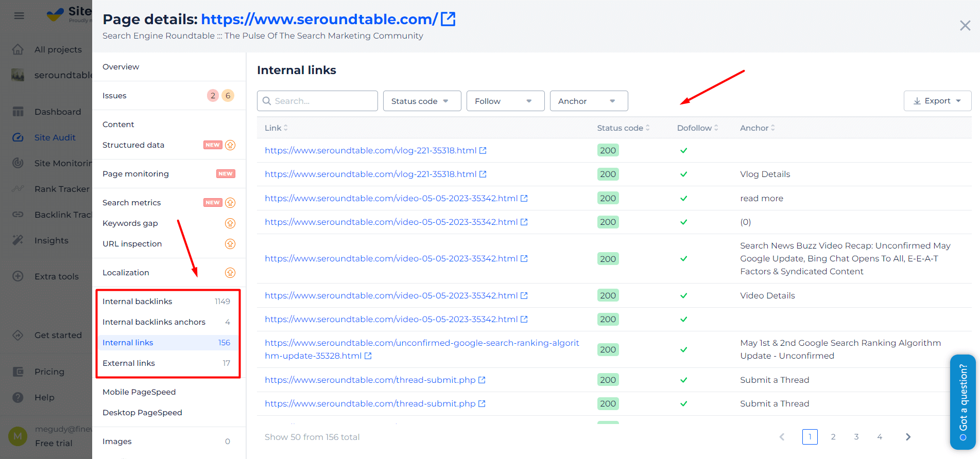
Task: Open first vlog-221-35318 link external icon
Action: click(x=483, y=151)
